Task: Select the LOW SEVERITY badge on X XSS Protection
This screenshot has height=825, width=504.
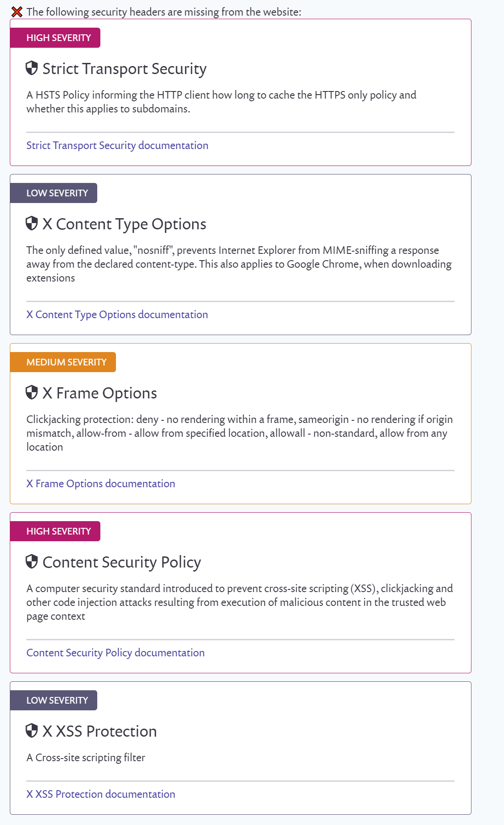Action: [57, 700]
